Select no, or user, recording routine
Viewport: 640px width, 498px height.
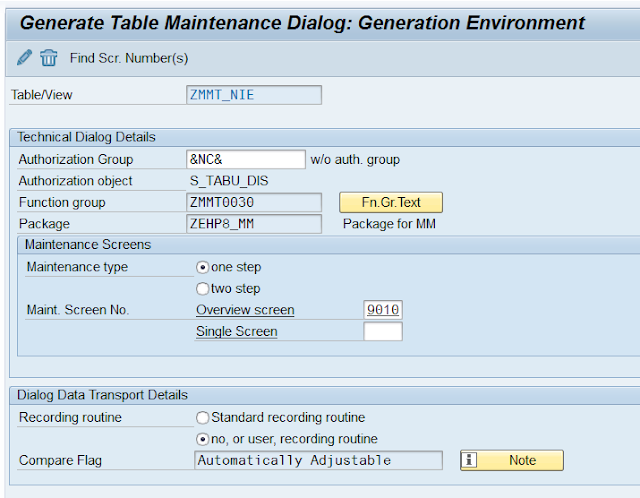202,439
